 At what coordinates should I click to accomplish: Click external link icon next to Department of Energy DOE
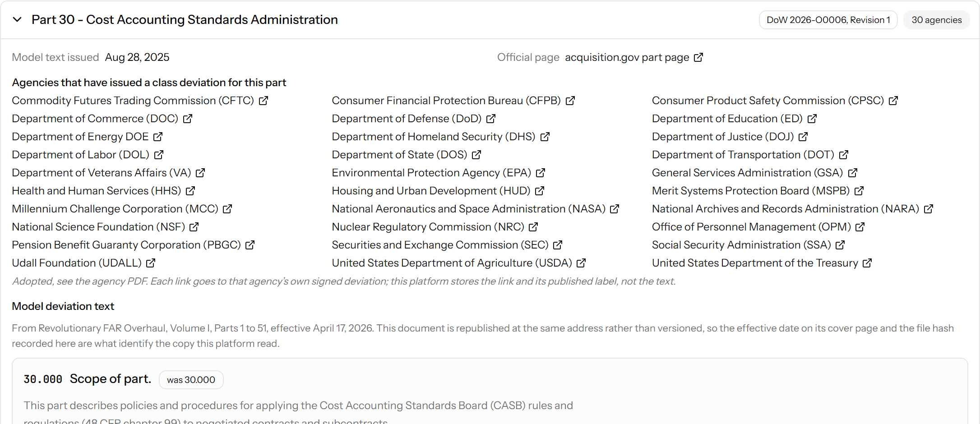158,137
